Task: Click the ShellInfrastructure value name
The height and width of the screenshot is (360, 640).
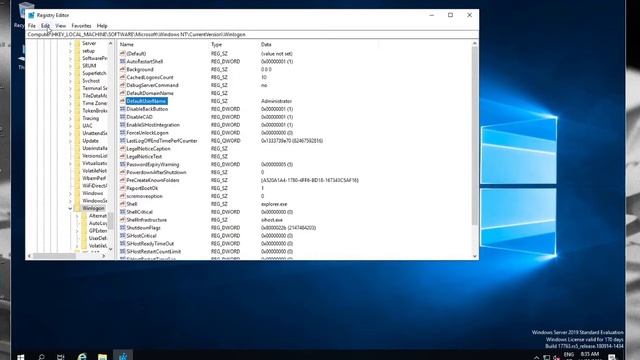Action: click(x=147, y=220)
